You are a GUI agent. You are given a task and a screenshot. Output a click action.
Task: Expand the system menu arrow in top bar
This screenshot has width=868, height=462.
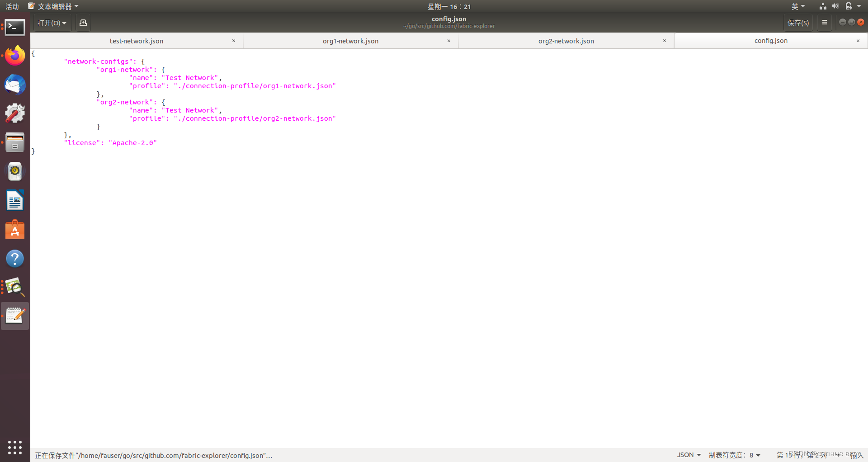point(859,6)
